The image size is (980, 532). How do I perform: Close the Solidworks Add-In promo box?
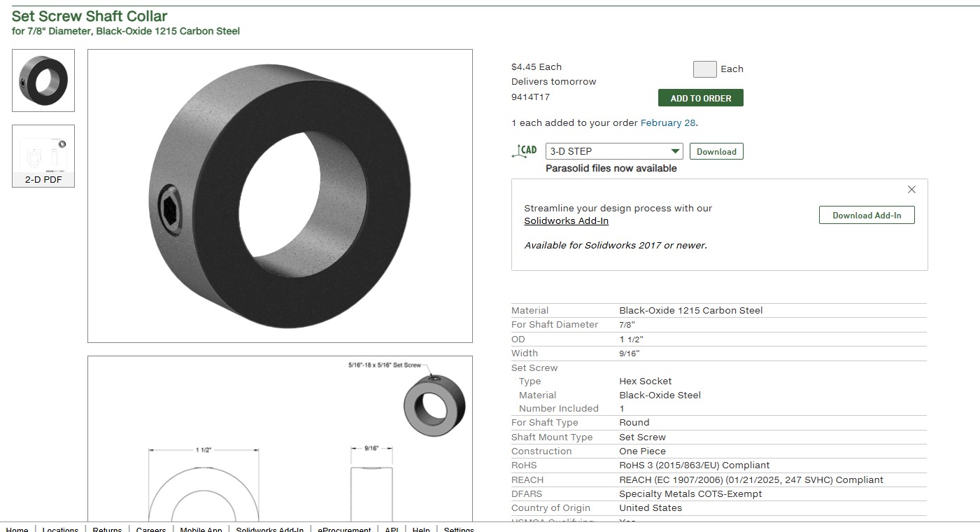click(911, 190)
